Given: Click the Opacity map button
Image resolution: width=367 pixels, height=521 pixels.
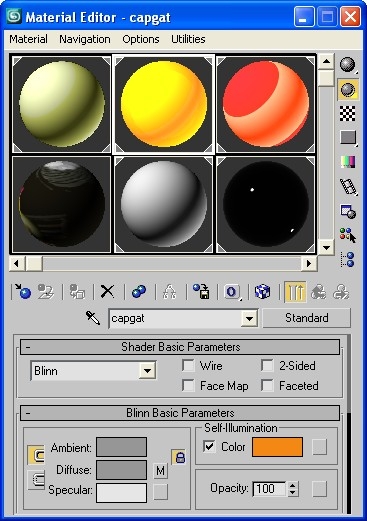Looking at the screenshot, I should [319, 489].
